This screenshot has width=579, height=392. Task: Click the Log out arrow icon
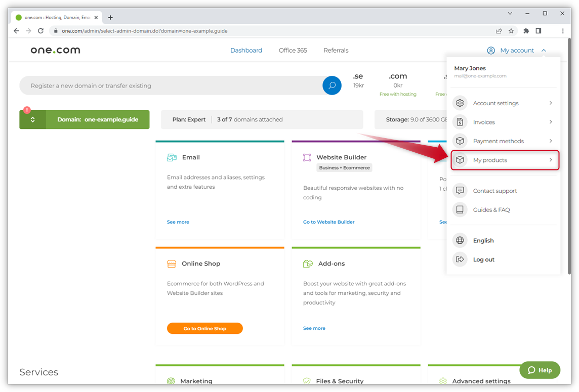460,259
